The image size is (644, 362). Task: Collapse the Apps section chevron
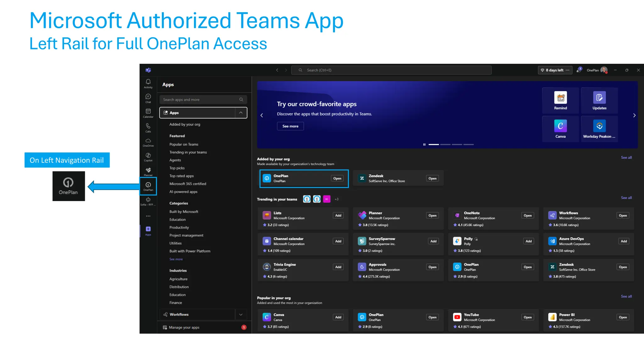tap(241, 113)
